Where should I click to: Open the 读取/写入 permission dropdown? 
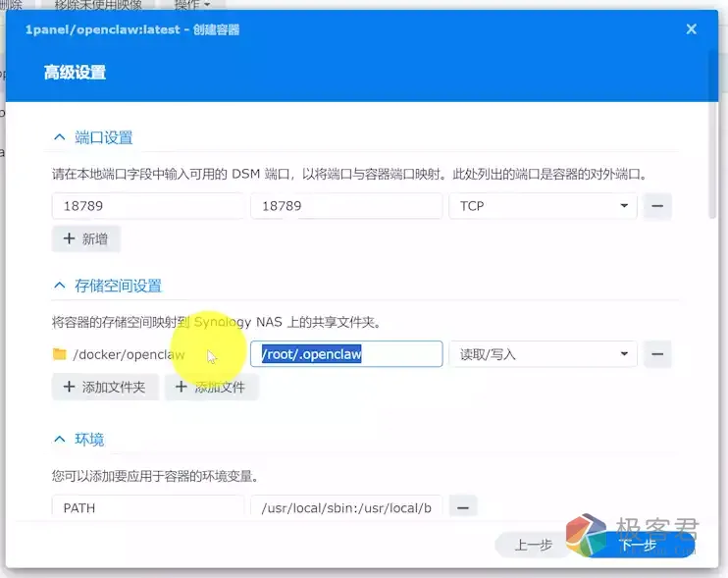pos(543,354)
